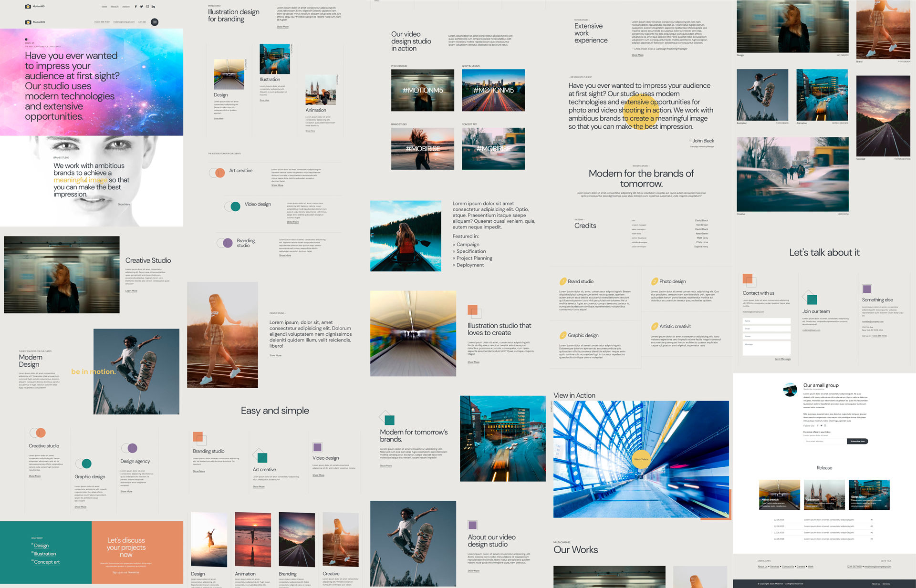Screen dimensions: 916x588
Task: Open the Artistic creativit release thumbnail
Action: tap(779, 495)
